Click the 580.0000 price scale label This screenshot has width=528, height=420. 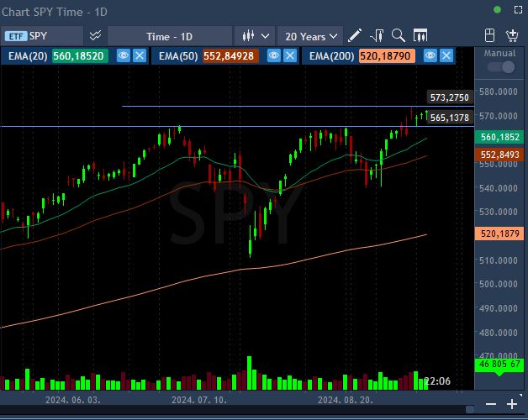499,92
